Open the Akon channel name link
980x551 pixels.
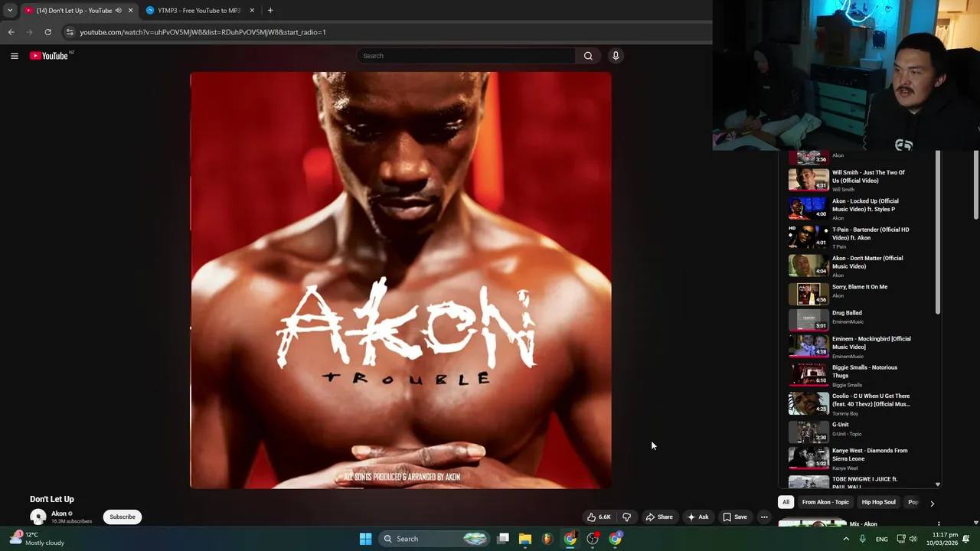pyautogui.click(x=59, y=514)
